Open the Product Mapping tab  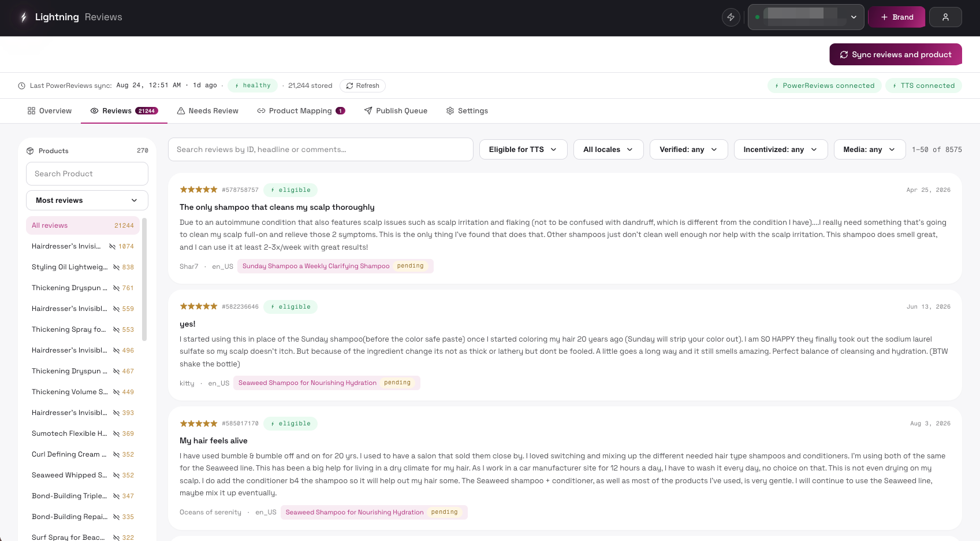coord(301,111)
